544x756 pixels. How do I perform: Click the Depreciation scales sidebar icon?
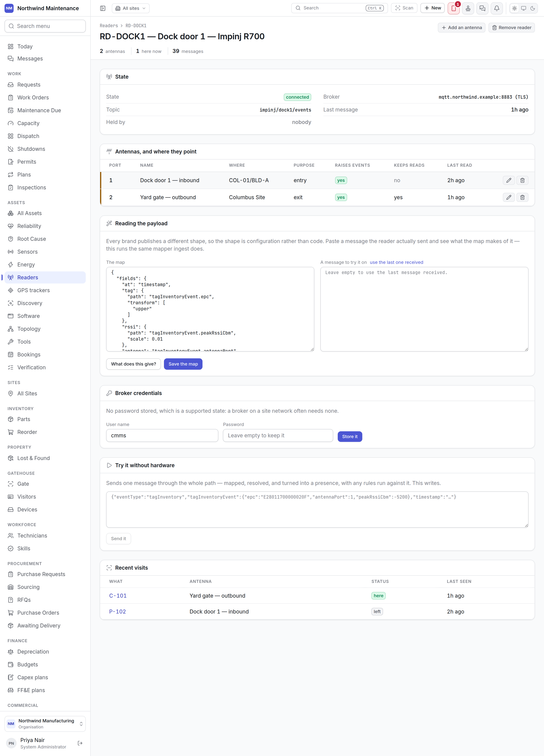[11, 652]
